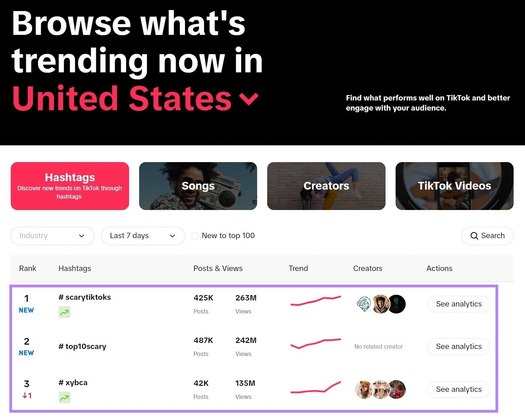Click the red Hashtags panel
Viewport: 525px width, 420px height.
coord(70,186)
